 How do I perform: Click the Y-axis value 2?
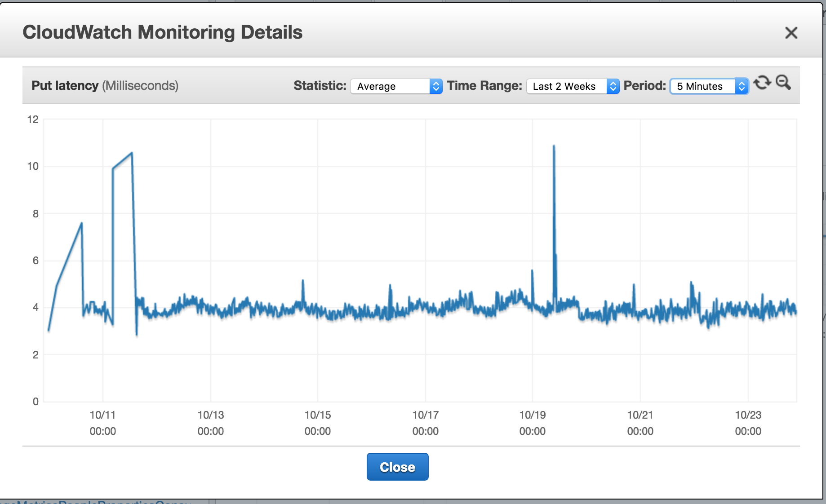36,355
